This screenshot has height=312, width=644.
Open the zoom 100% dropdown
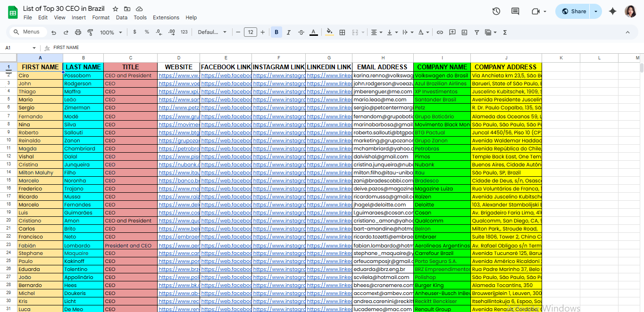pyautogui.click(x=111, y=33)
